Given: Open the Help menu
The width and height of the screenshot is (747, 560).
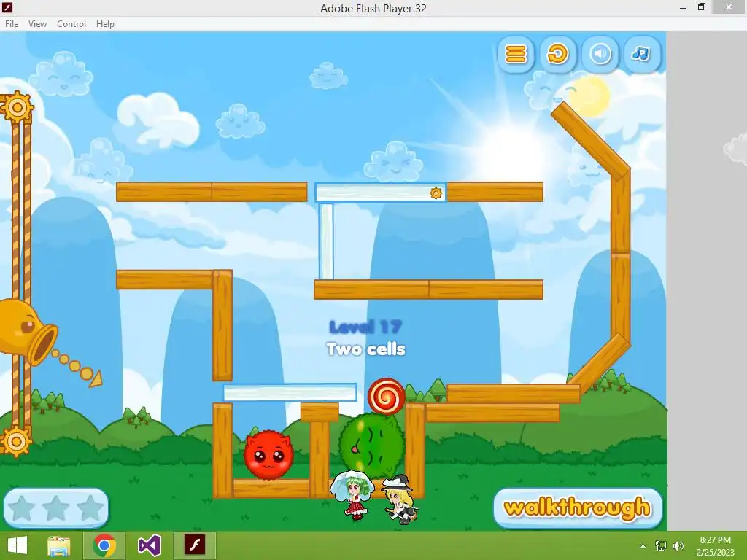Looking at the screenshot, I should pyautogui.click(x=105, y=24).
